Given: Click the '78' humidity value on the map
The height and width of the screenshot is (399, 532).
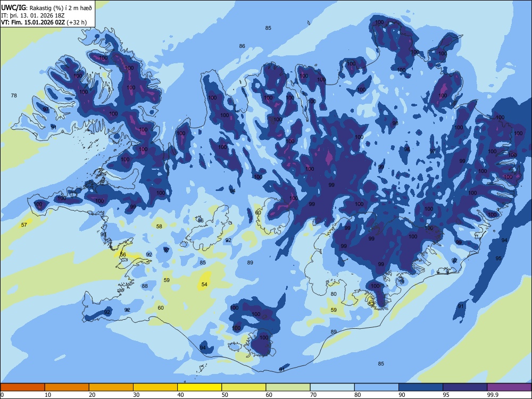Looking at the screenshot, I should coord(14,95).
